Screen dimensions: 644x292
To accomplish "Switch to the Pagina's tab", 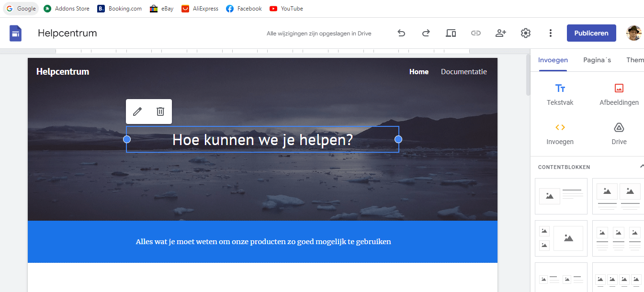I will point(597,60).
